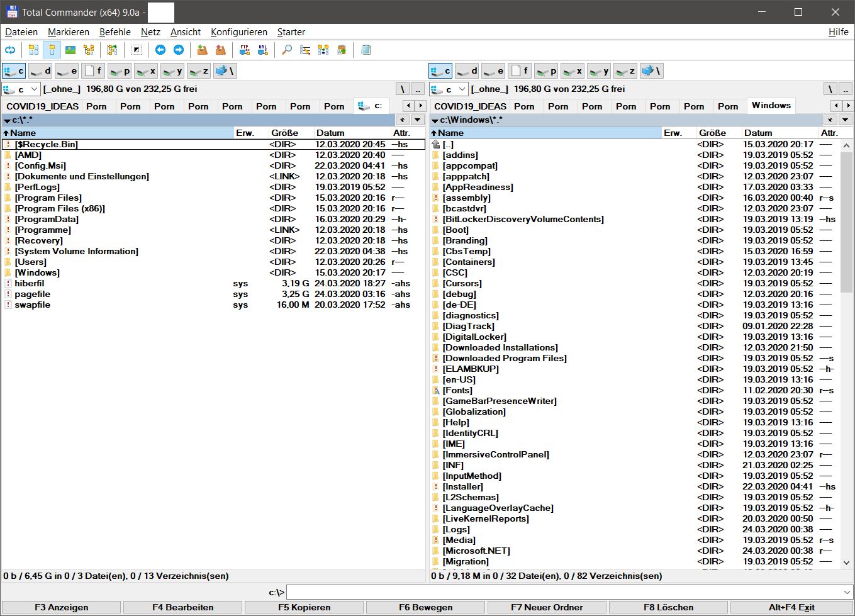Open left panel directory hotlist star button
855x616 pixels.
click(x=403, y=120)
